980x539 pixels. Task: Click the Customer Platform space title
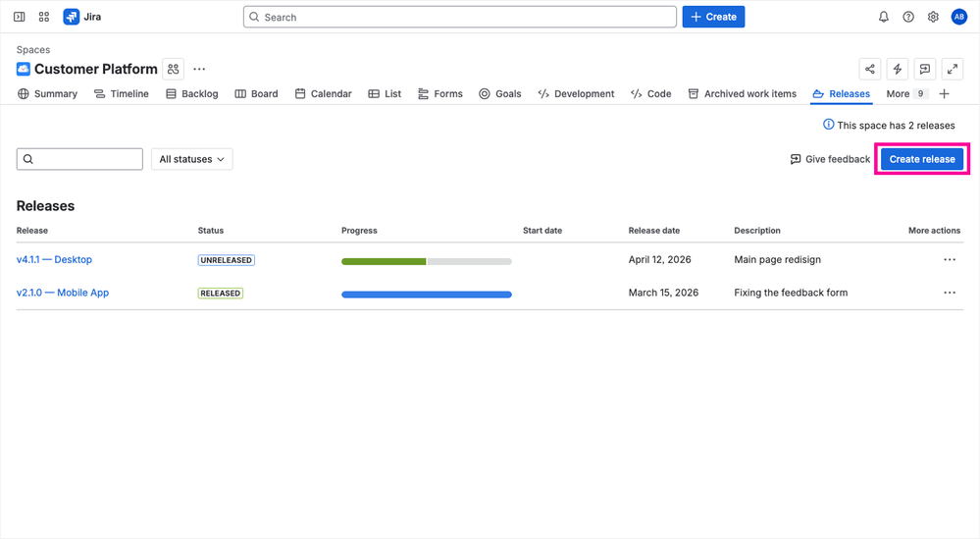pos(95,69)
